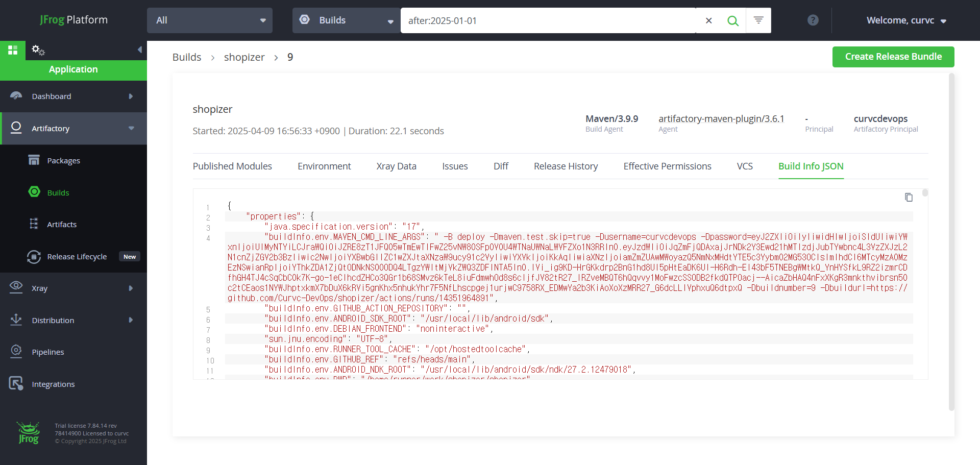Open Packages in the sidebar

[x=63, y=161]
